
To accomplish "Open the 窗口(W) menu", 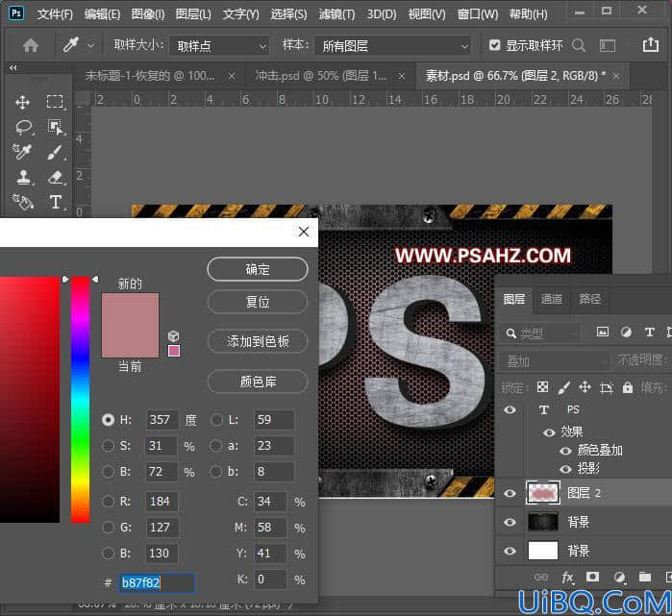I will coord(478,14).
